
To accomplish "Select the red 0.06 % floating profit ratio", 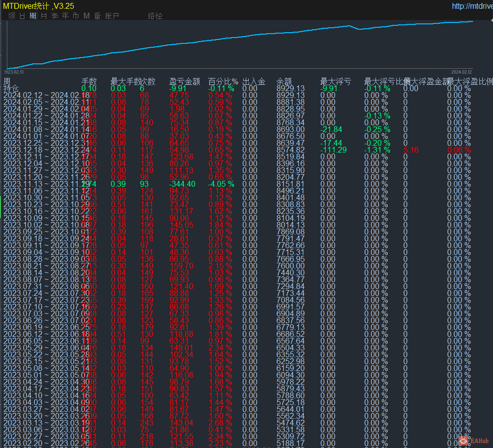I will [459, 150].
